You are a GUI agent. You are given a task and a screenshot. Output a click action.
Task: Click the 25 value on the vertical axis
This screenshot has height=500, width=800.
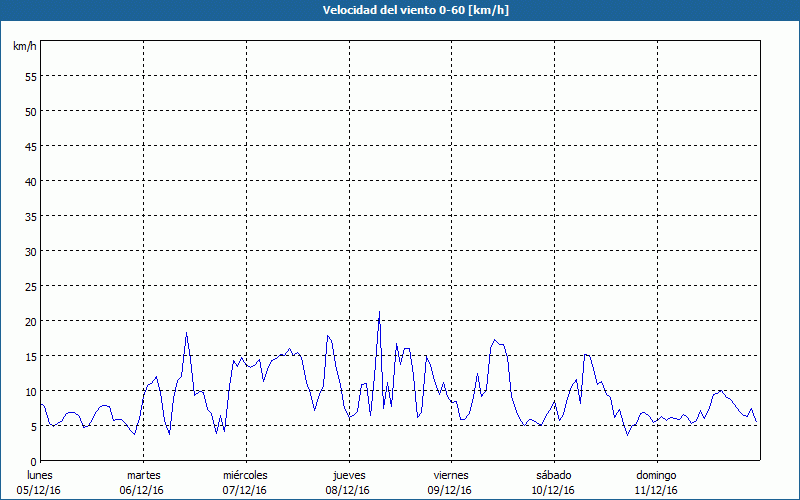click(x=30, y=286)
